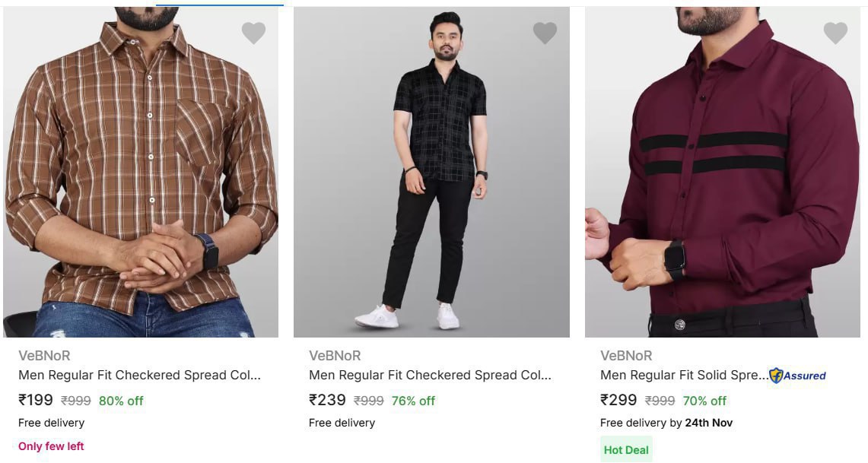This screenshot has height=463, width=868.
Task: Click VeBNoR brand name under brown shirt
Action: tap(44, 355)
